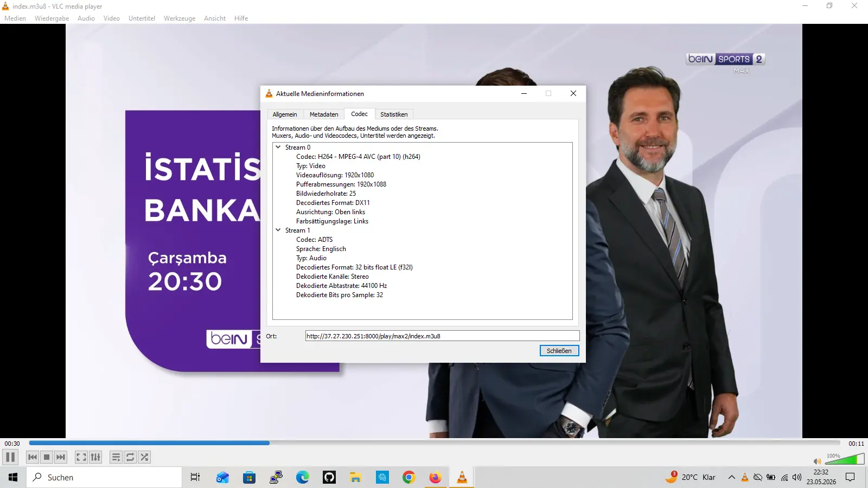This screenshot has height=488, width=868.
Task: Open the Audio menu
Action: point(86,18)
